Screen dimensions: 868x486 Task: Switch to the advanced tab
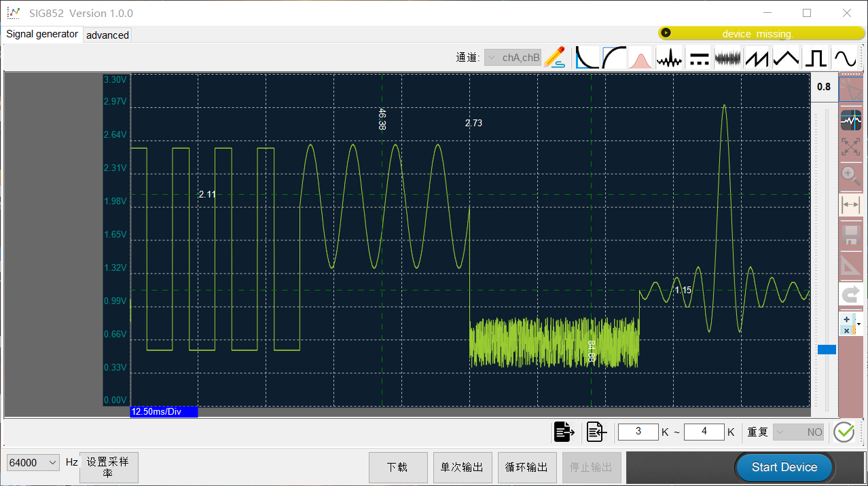point(107,35)
